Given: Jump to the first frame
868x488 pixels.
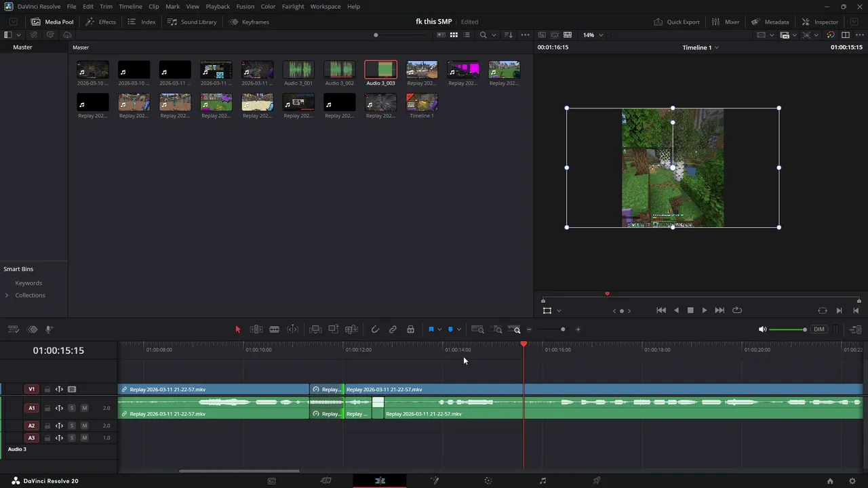Looking at the screenshot, I should coord(661,310).
